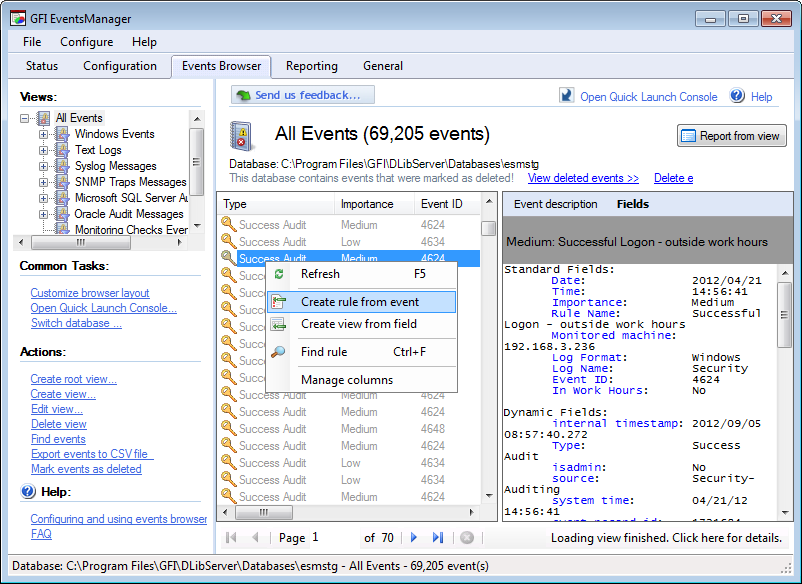Viewport: 802px width, 584px height.
Task: Click the Report from view button
Action: [x=731, y=136]
